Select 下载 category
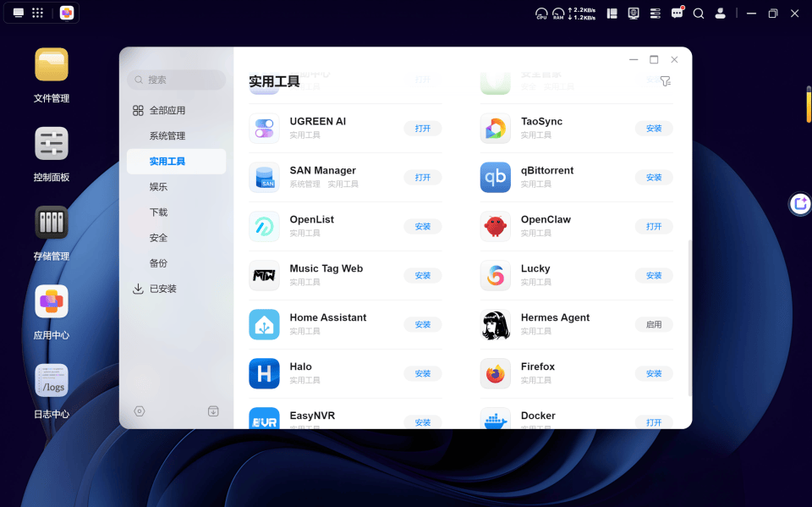 click(176, 212)
